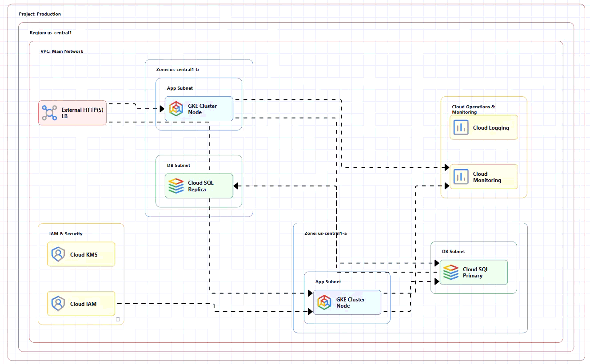
Task: Click the 'Zone: us-central1-a' title
Action: tap(326, 233)
